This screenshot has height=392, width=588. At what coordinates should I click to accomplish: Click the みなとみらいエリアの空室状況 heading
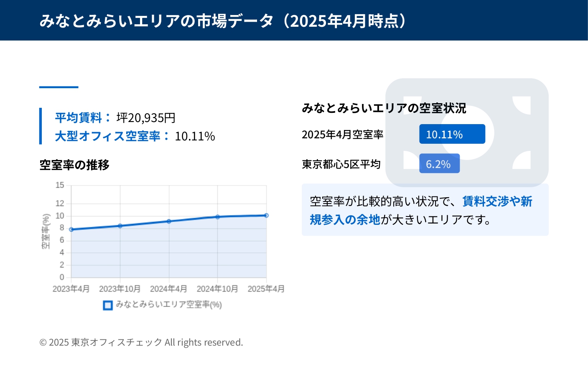click(384, 108)
